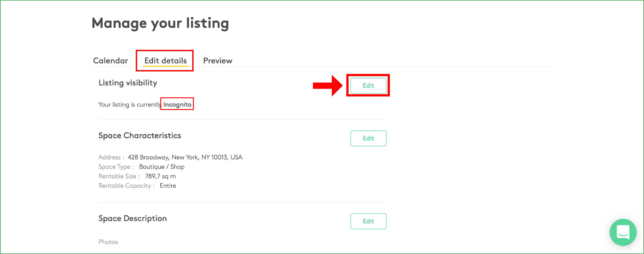Click the 'Your listing is currently' text

129,104
